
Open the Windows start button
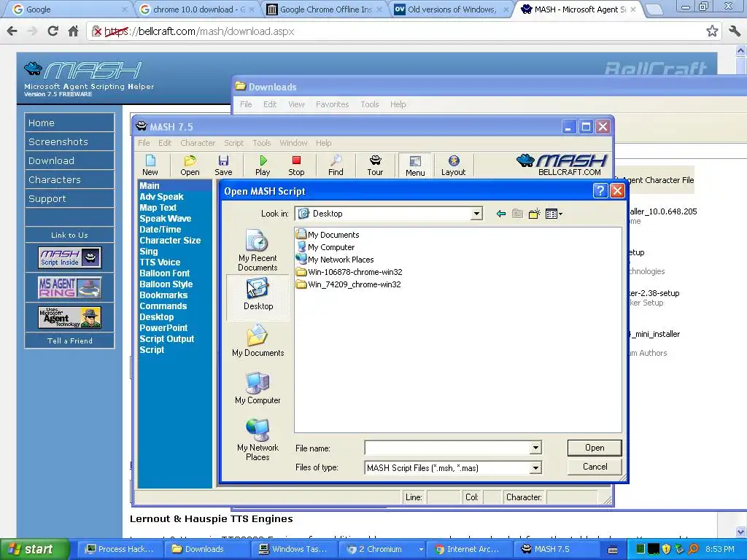coord(34,549)
